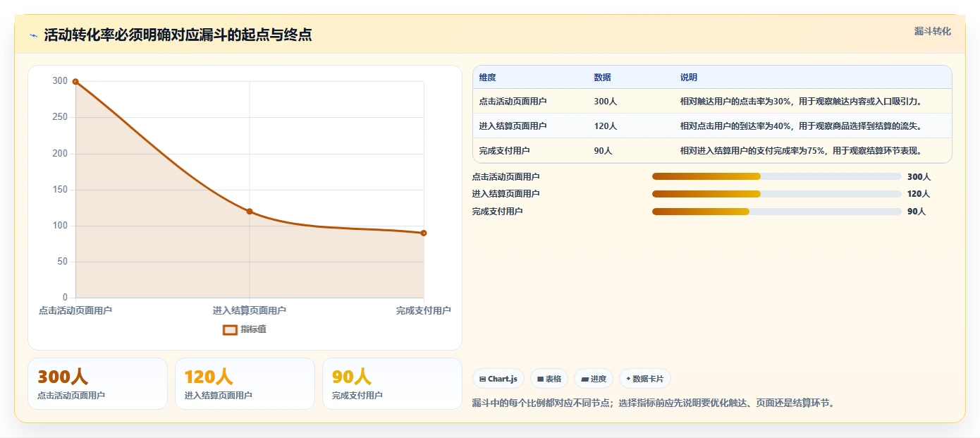Click the 指标值 legend label text
Image resolution: width=980 pixels, height=438 pixels.
point(253,329)
